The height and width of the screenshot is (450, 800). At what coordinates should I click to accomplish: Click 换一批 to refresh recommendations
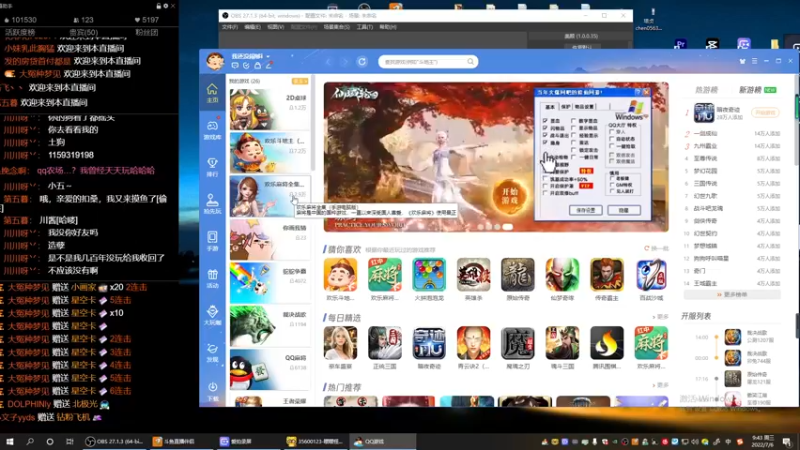(656, 248)
